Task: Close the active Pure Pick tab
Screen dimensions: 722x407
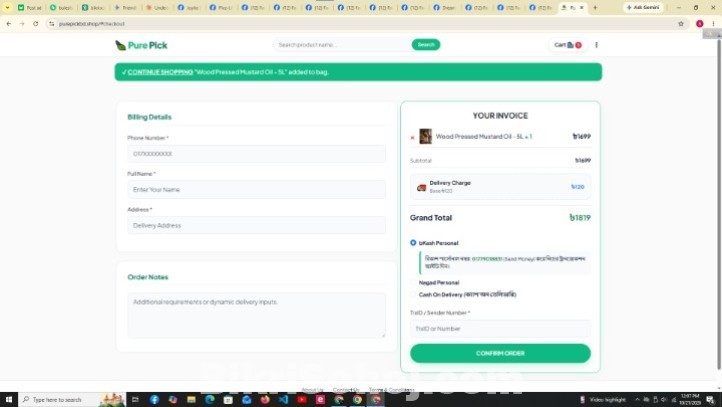Action: coord(582,7)
